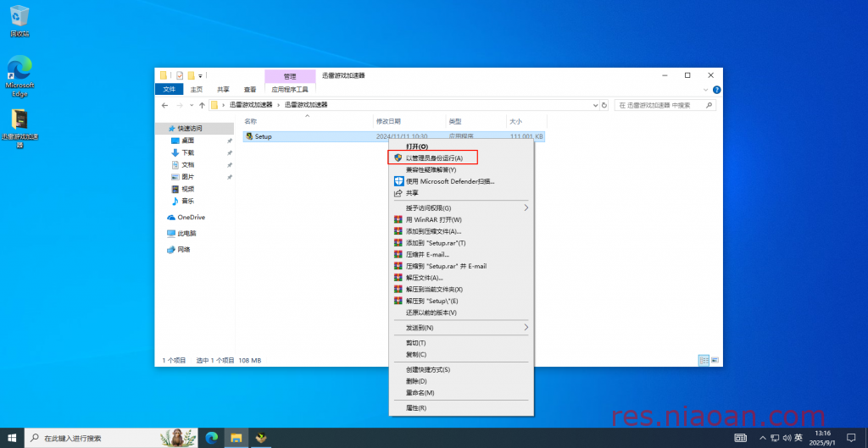This screenshot has height=448, width=868.
Task: Choose 添加到 "Setup.rar"(T) entry
Action: click(x=461, y=243)
